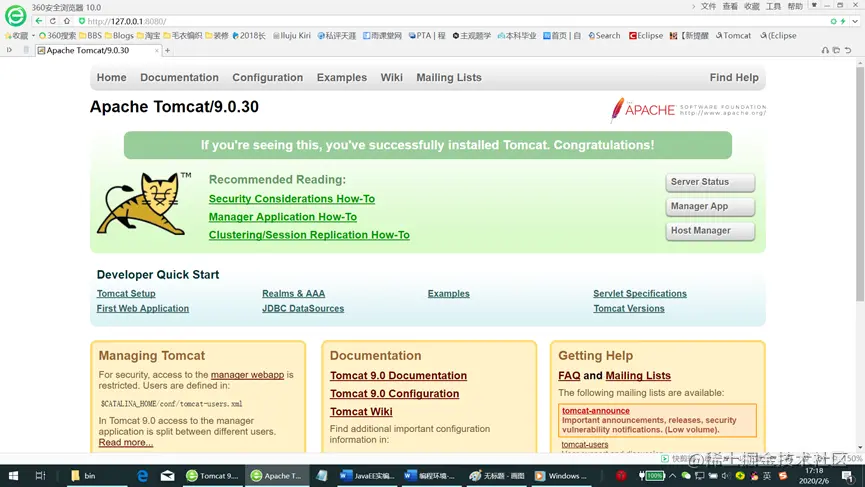This screenshot has width=865, height=487.
Task: Open the JDBC DataSources link
Action: (x=303, y=308)
